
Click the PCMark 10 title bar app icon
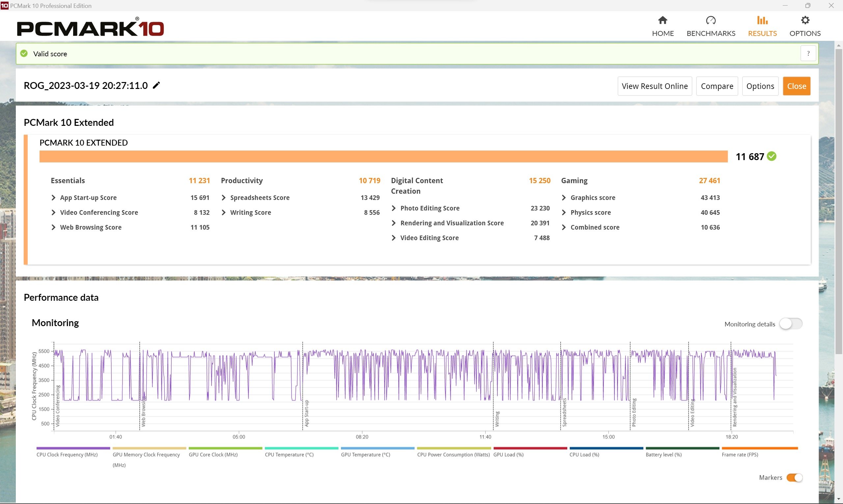point(4,5)
